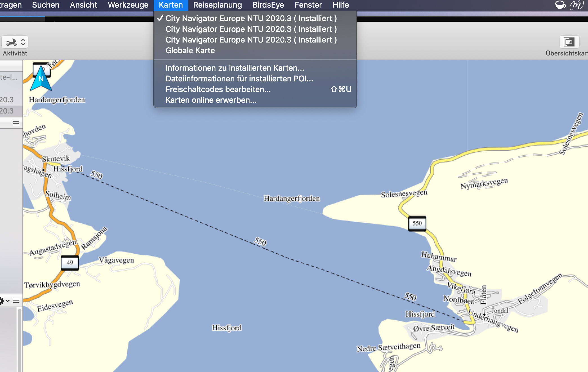588x372 pixels.
Task: Open the chevron next to gear icon
Action: (8, 301)
